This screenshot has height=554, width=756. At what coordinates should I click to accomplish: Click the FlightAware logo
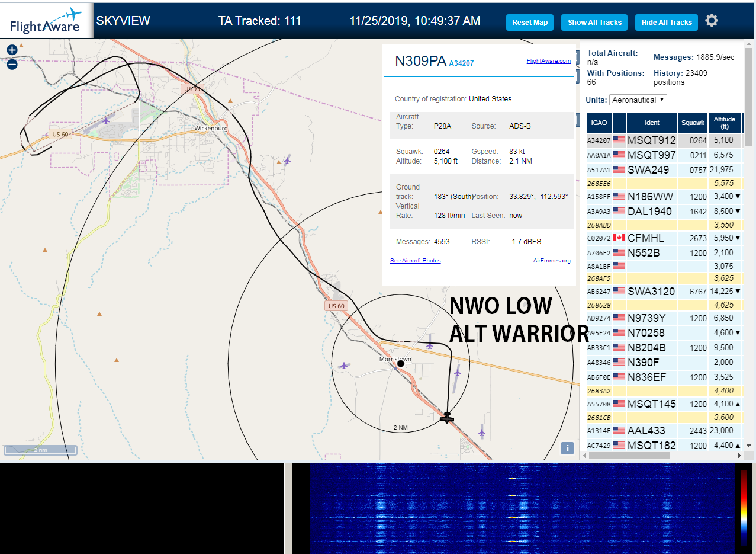(x=46, y=21)
